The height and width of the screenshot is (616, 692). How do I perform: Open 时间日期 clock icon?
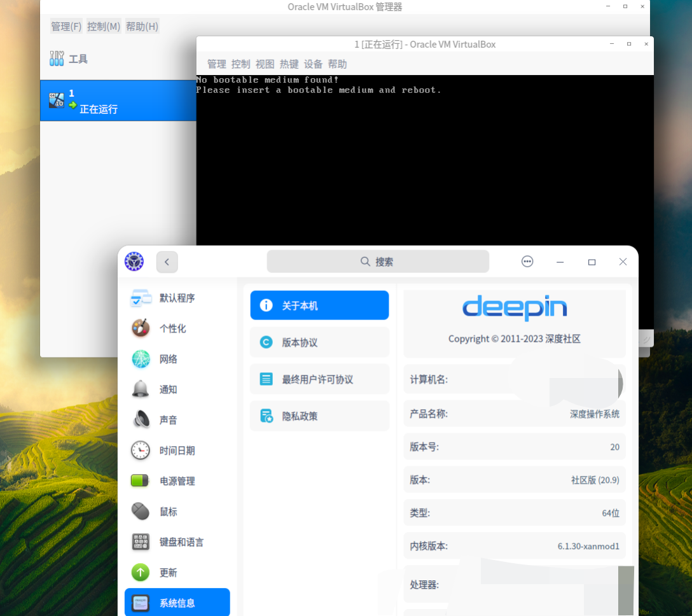click(141, 451)
